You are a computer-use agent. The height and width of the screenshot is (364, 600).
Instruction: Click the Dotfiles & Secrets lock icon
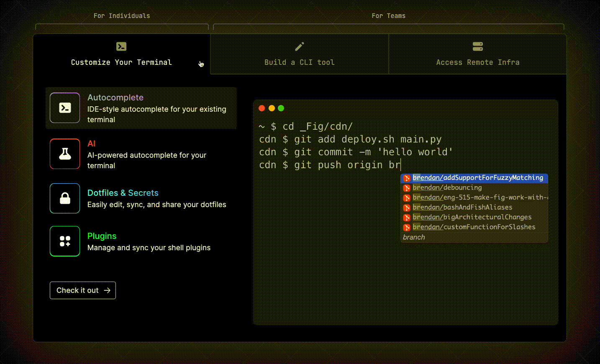coord(65,198)
